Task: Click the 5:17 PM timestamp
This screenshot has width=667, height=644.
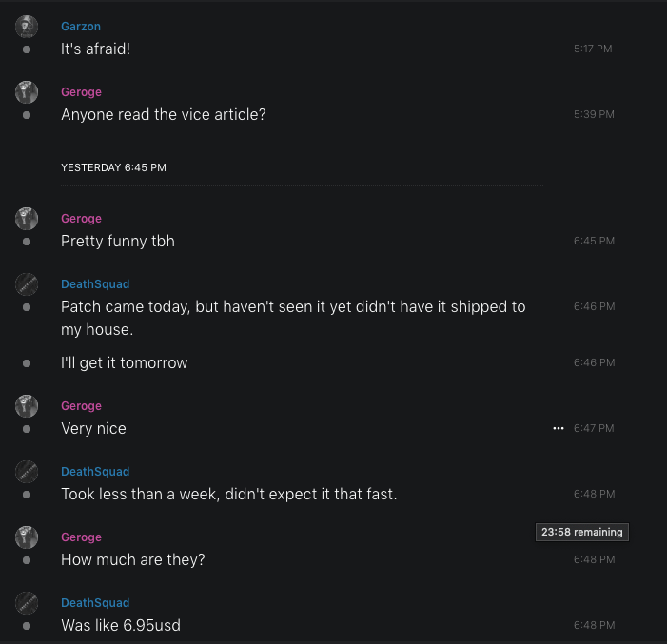Action: pyautogui.click(x=594, y=49)
